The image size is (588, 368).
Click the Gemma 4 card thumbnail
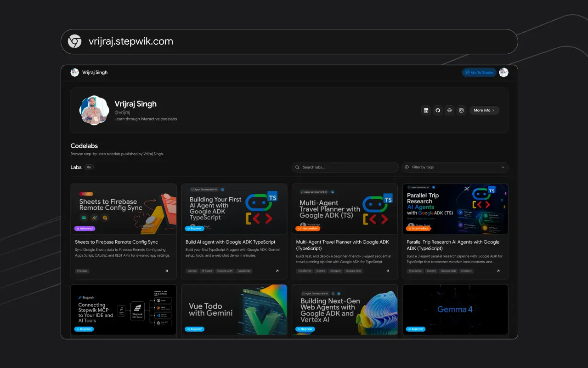(x=455, y=310)
